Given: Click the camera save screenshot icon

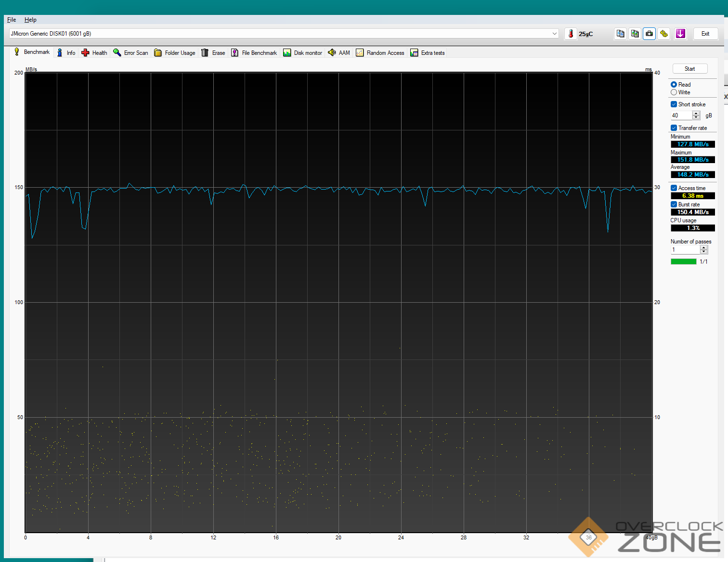Looking at the screenshot, I should [x=649, y=34].
